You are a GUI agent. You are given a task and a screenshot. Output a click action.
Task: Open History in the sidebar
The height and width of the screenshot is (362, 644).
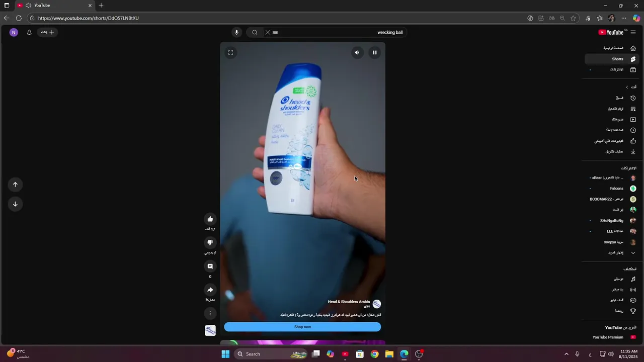click(x=612, y=98)
